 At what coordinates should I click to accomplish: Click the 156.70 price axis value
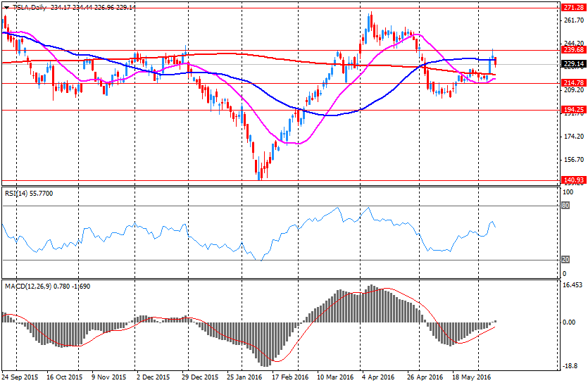(x=574, y=160)
